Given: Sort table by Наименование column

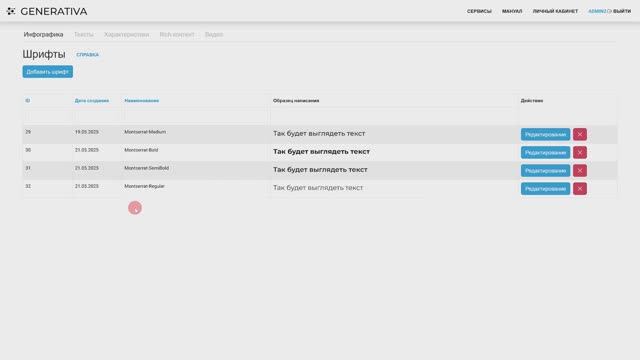Looking at the screenshot, I should point(142,101).
